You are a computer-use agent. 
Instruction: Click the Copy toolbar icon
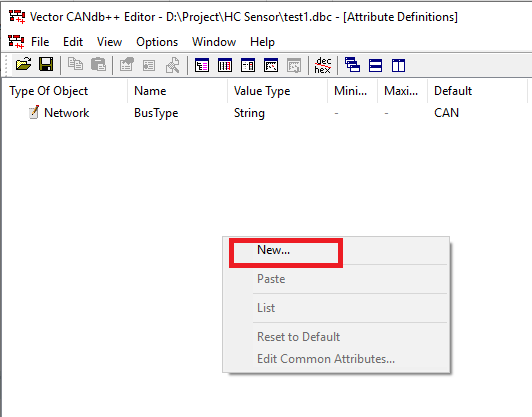pyautogui.click(x=75, y=64)
